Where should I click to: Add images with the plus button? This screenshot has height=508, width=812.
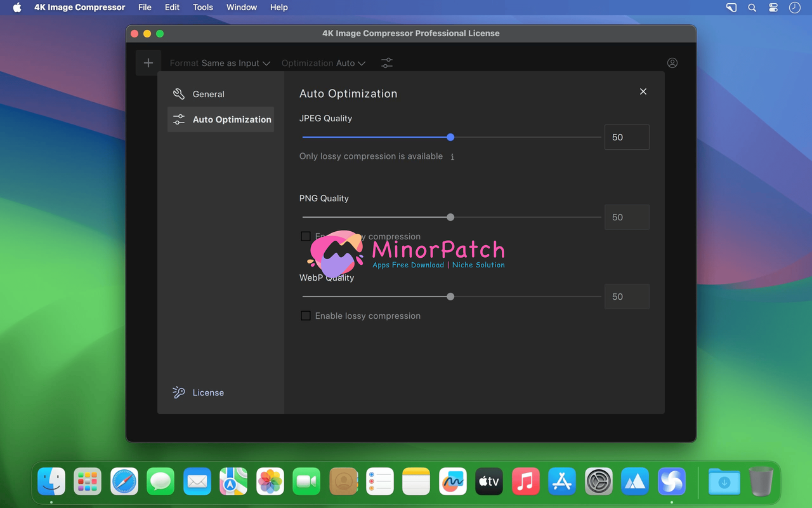148,63
